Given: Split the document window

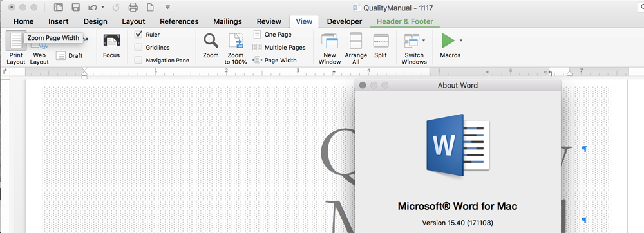Looking at the screenshot, I should pos(381,46).
